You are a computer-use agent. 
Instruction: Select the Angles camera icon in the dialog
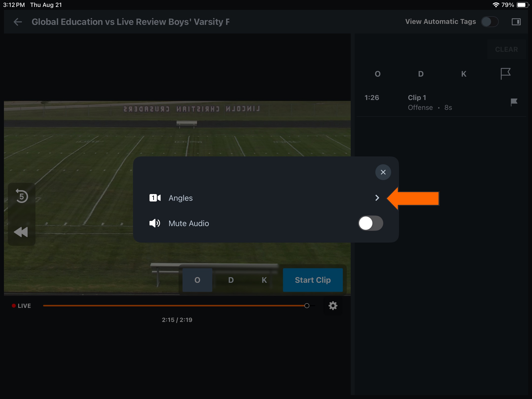tap(155, 198)
